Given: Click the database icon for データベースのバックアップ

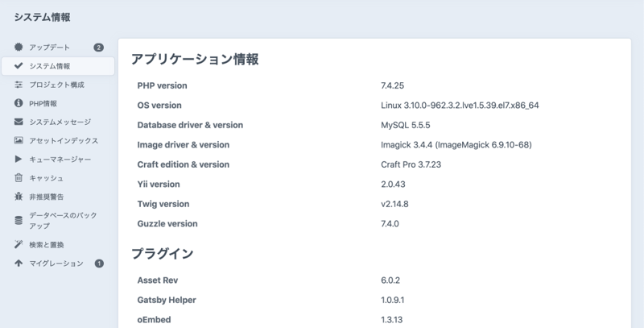Looking at the screenshot, I should pyautogui.click(x=19, y=220).
